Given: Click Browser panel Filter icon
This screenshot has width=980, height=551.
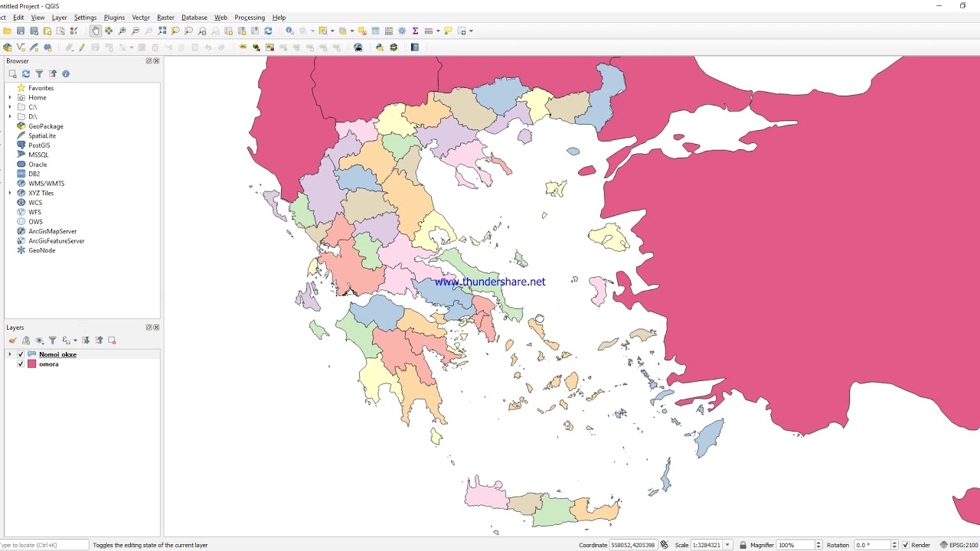Looking at the screenshot, I should click(39, 73).
